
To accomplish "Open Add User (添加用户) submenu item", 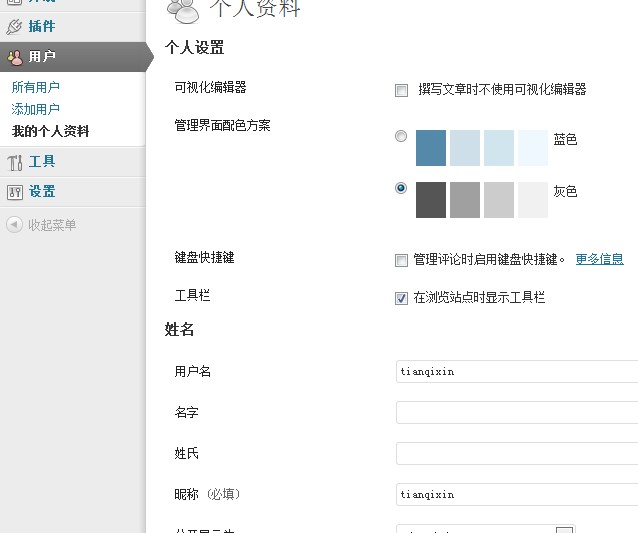I will [36, 110].
